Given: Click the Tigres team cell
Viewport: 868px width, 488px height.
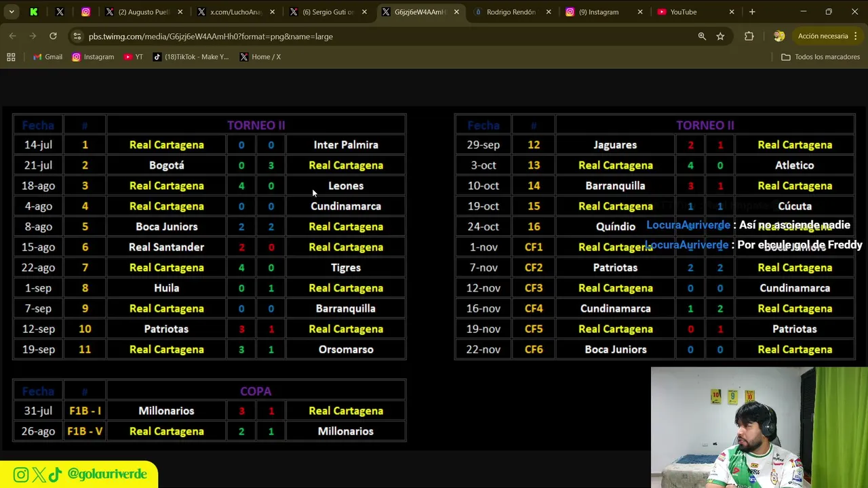Looking at the screenshot, I should coord(346,268).
